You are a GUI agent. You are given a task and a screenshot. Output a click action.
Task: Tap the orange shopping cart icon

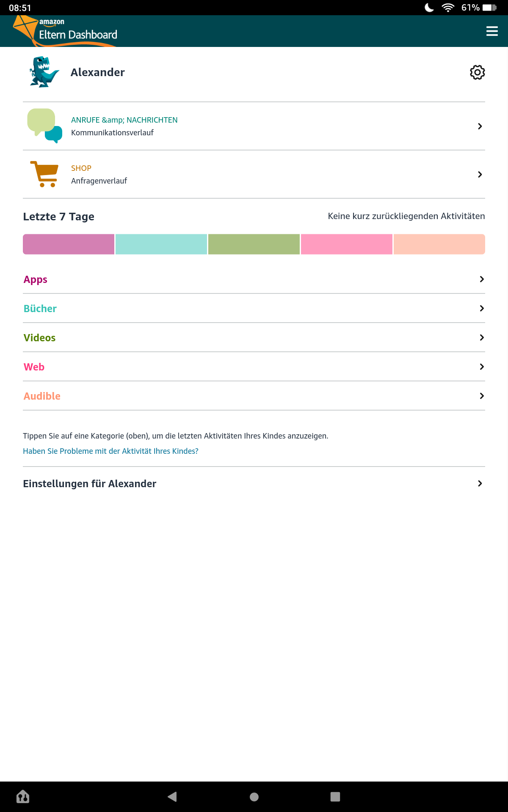(44, 174)
